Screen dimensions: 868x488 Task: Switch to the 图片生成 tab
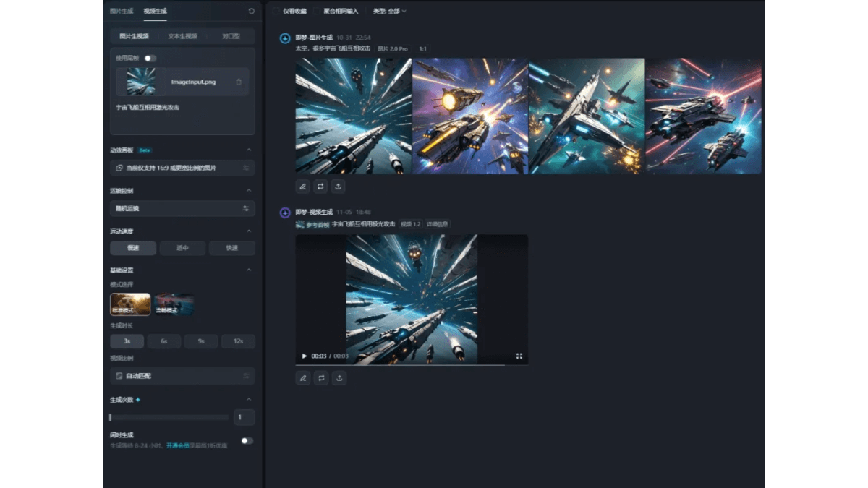(x=121, y=11)
